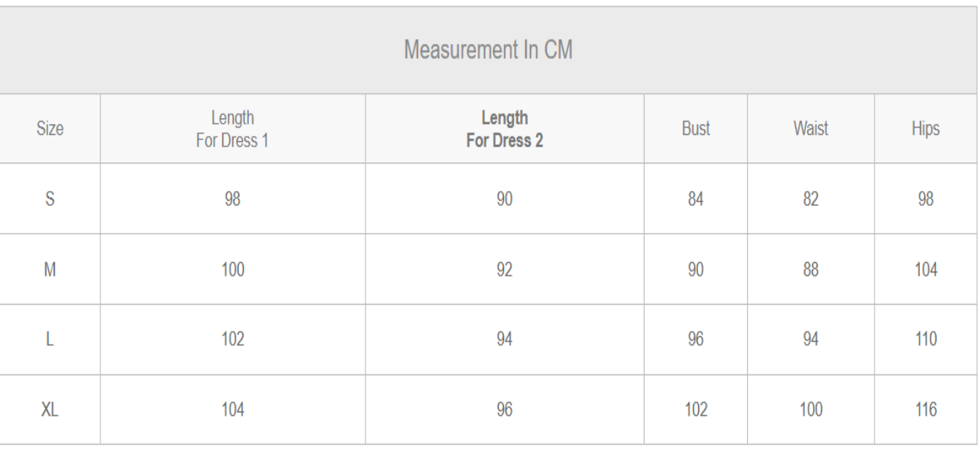This screenshot has width=980, height=452.
Task: Select the "L" size row label
Action: (50, 340)
